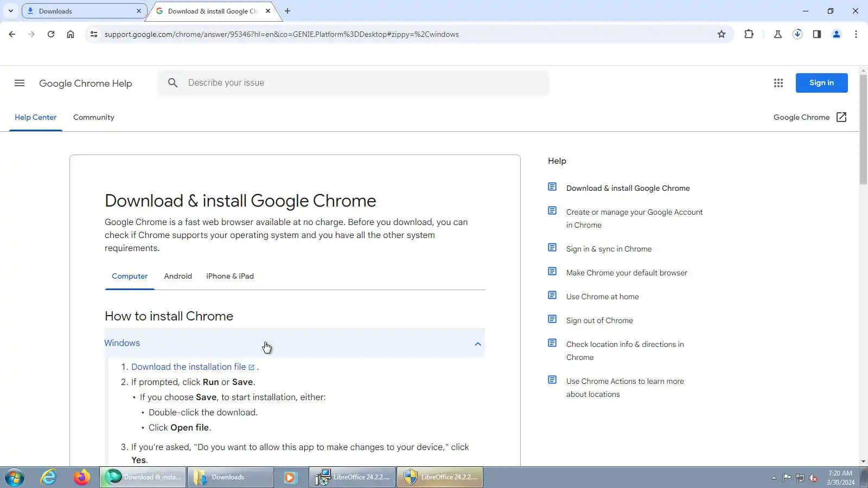
Task: Open the Extensions puzzle icon
Action: pyautogui.click(x=749, y=34)
